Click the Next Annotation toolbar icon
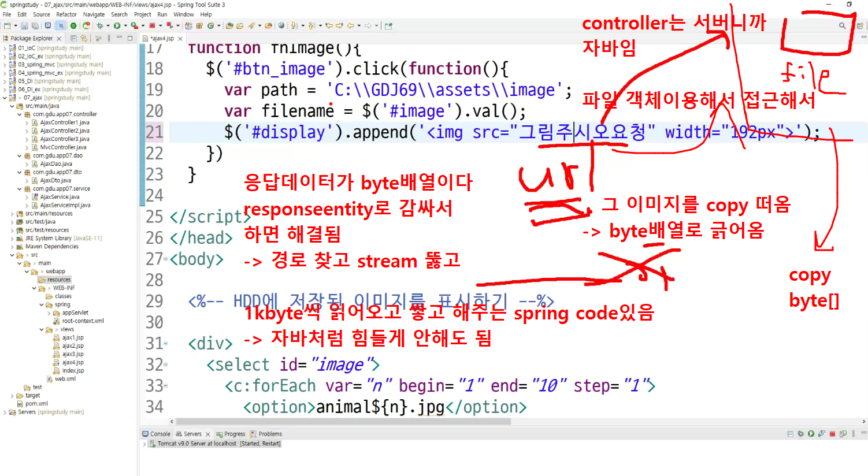The height and width of the screenshot is (476, 868). click(x=294, y=25)
